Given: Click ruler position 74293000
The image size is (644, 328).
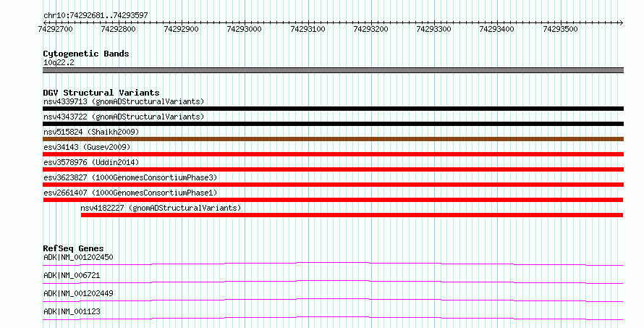Looking at the screenshot, I should [245, 29].
